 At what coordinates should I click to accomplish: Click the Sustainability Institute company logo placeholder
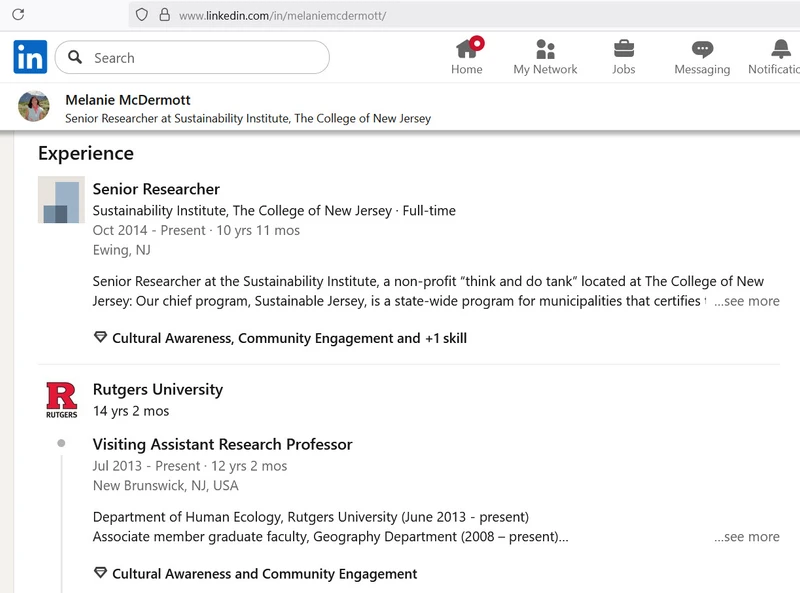coord(61,200)
